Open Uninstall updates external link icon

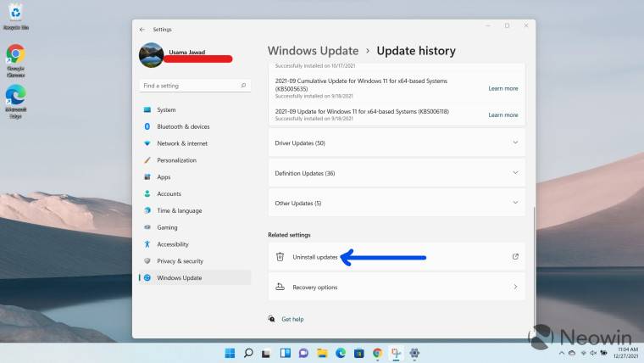click(515, 256)
